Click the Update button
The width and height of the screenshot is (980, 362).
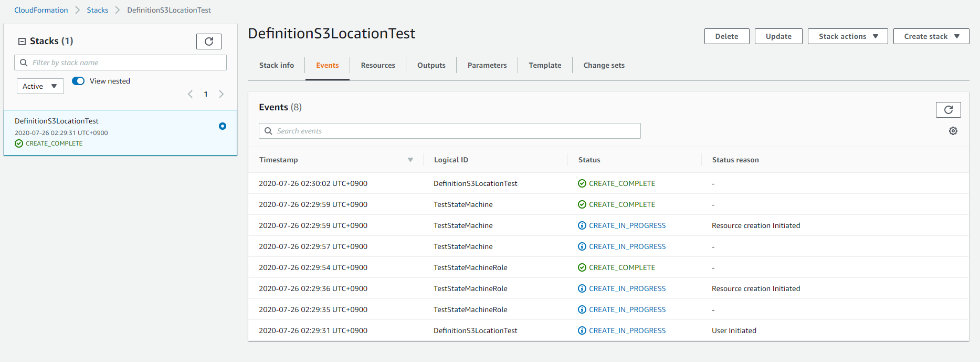point(778,36)
